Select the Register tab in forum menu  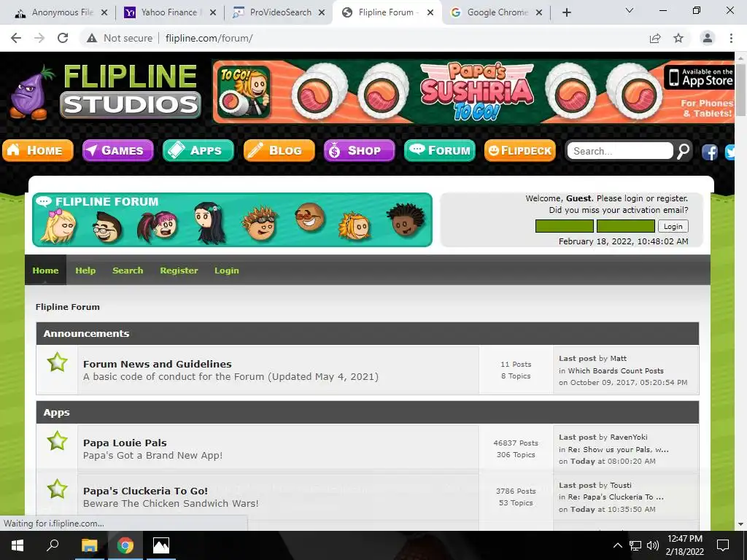[179, 270]
